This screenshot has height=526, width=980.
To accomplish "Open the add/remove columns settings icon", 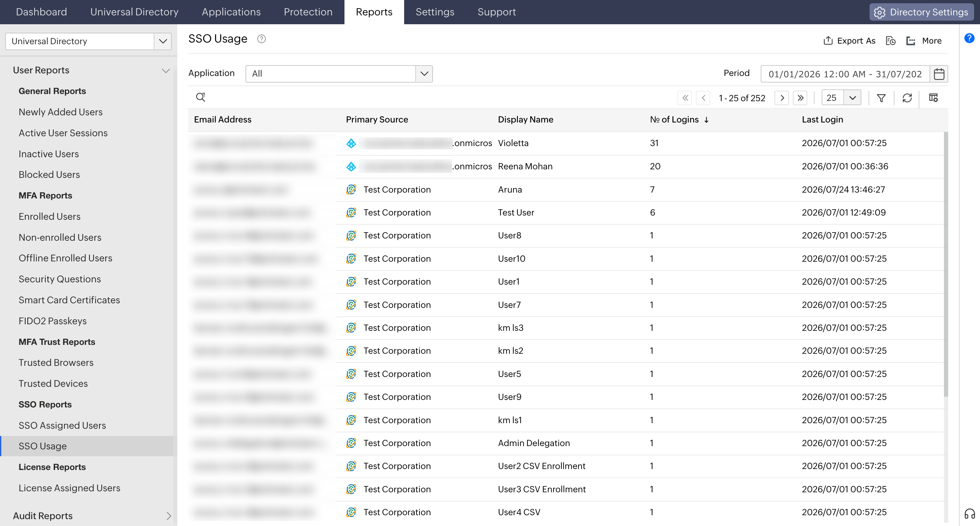I will [933, 98].
